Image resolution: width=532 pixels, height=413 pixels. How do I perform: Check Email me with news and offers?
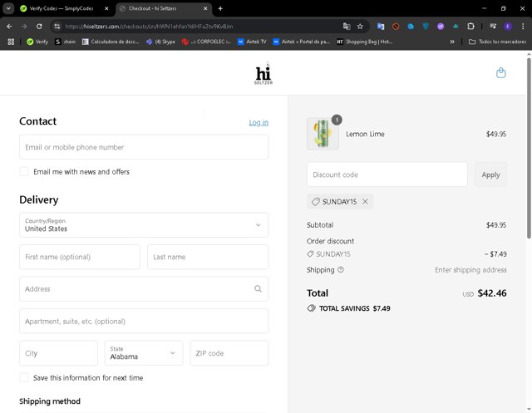click(24, 171)
